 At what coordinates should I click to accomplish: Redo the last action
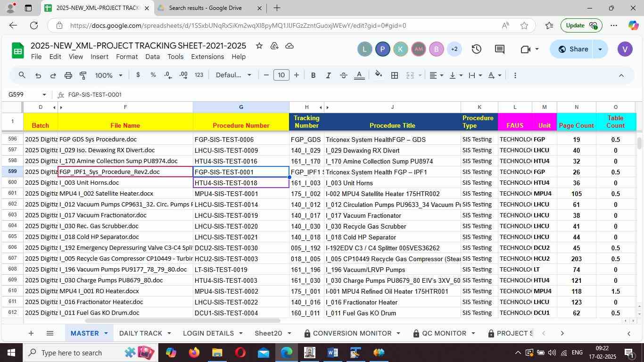click(53, 75)
